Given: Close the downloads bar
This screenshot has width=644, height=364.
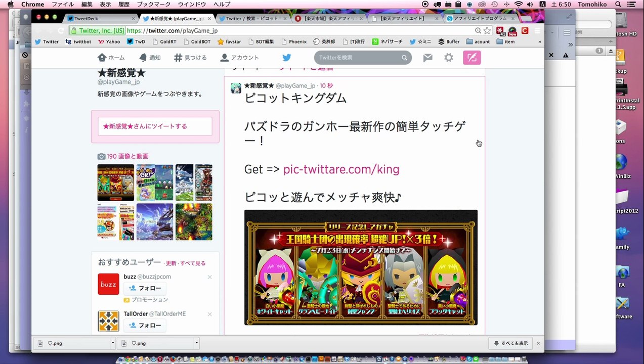Looking at the screenshot, I should (x=538, y=343).
